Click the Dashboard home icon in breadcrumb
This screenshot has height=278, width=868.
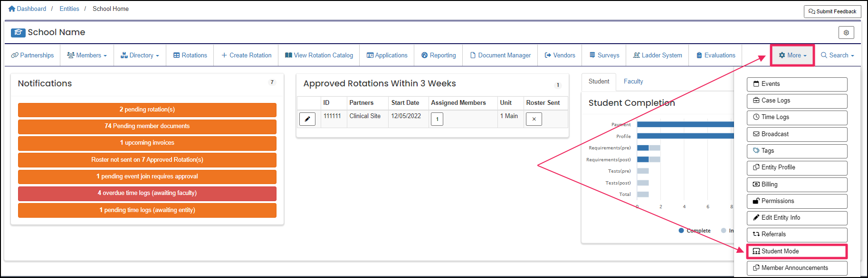coord(12,9)
